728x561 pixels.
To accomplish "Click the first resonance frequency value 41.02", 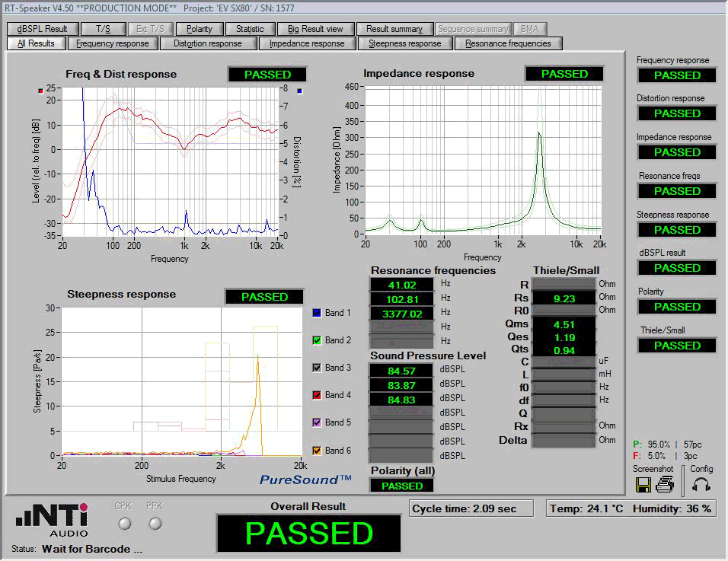I will click(x=401, y=285).
